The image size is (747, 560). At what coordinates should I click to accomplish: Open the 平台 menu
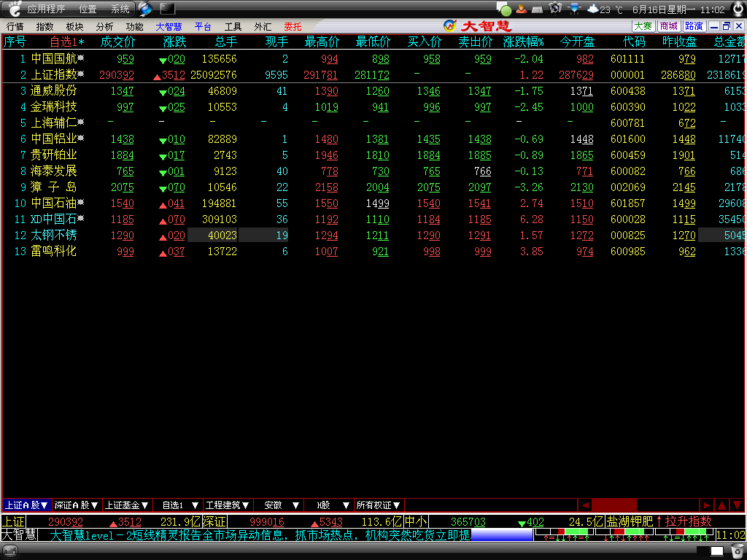pos(203,27)
